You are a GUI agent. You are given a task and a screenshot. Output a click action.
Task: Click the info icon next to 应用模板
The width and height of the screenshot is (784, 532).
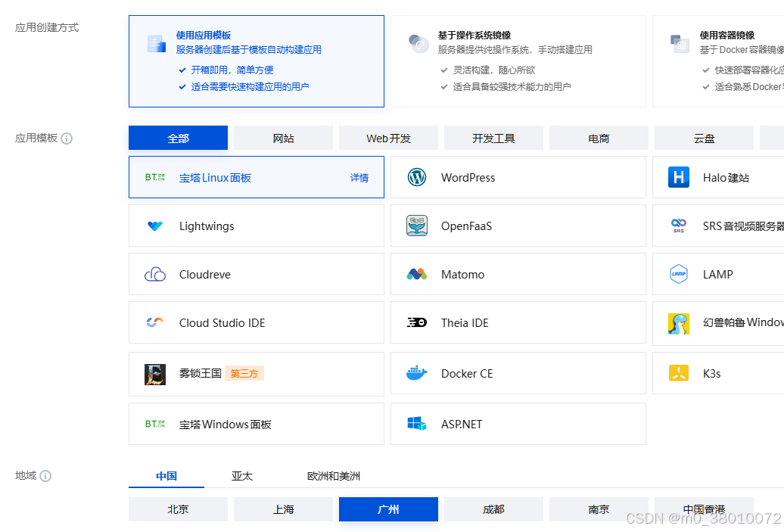[x=67, y=138]
